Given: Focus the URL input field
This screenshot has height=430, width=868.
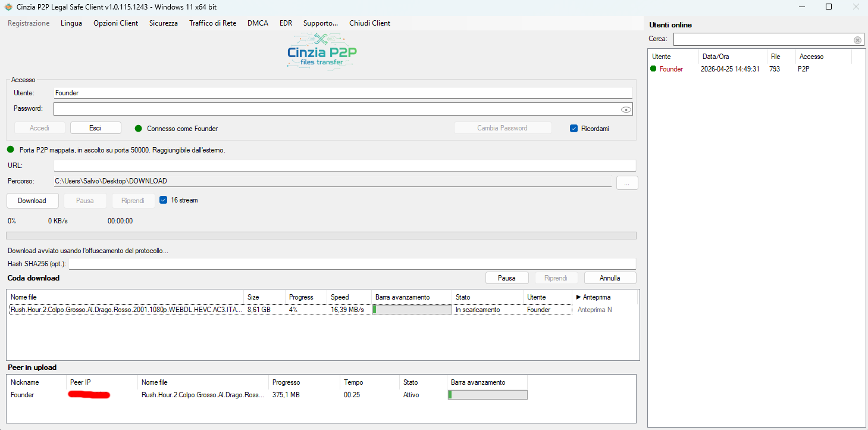Looking at the screenshot, I should [x=345, y=165].
